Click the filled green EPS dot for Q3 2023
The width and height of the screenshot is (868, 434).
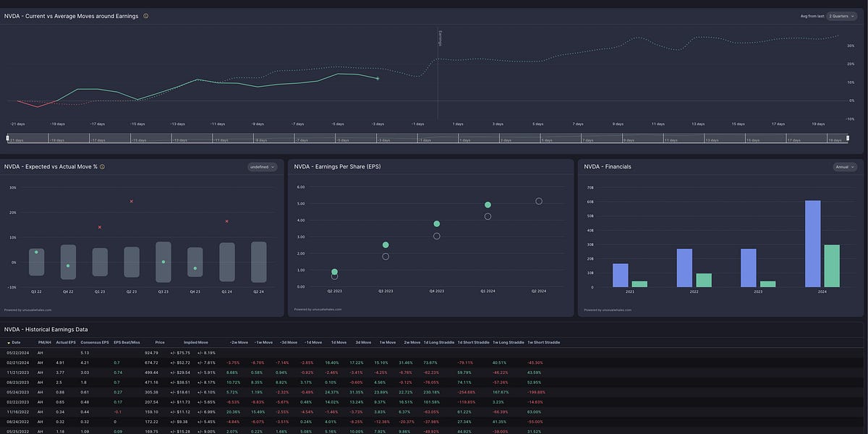click(386, 245)
